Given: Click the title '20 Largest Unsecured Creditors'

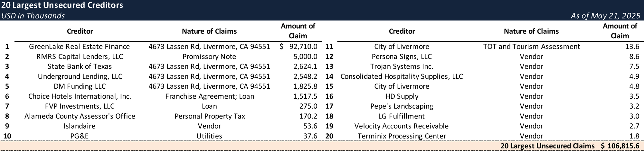Looking at the screenshot, I should click(62, 5).
